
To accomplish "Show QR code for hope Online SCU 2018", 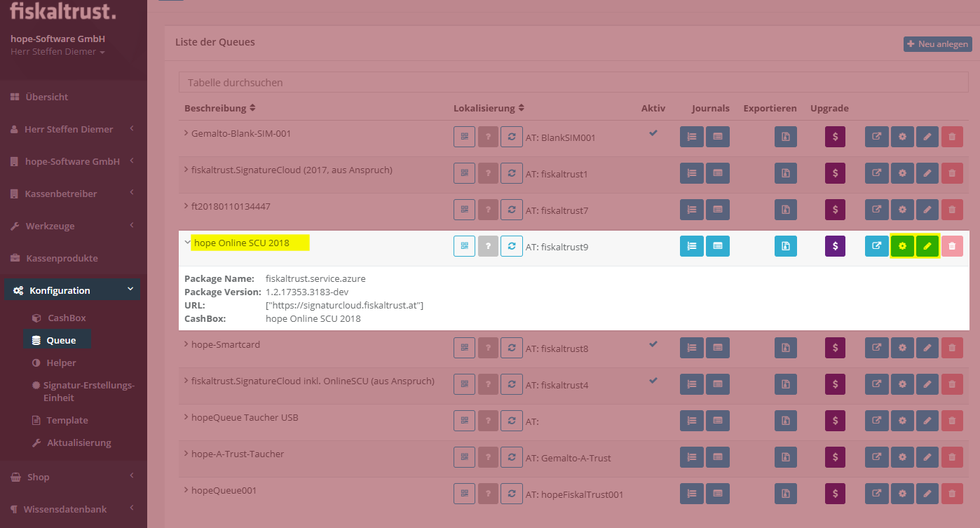I will coord(464,246).
